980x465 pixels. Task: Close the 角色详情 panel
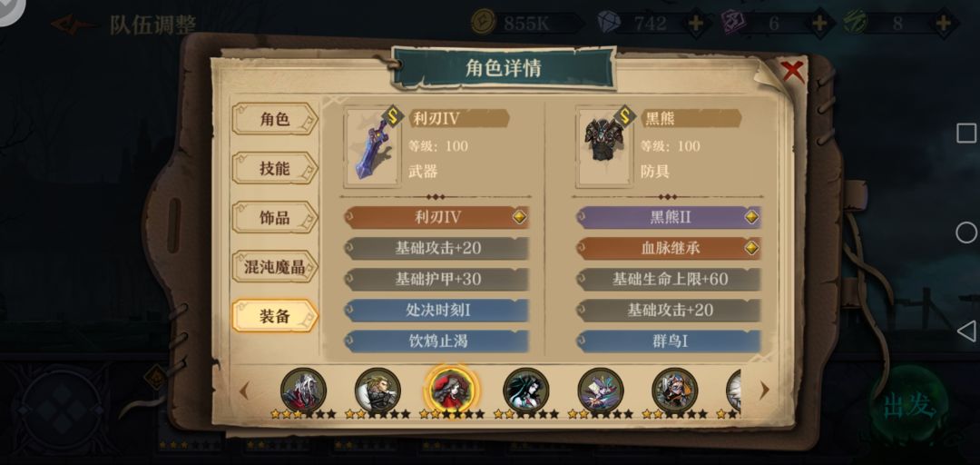coord(792,71)
